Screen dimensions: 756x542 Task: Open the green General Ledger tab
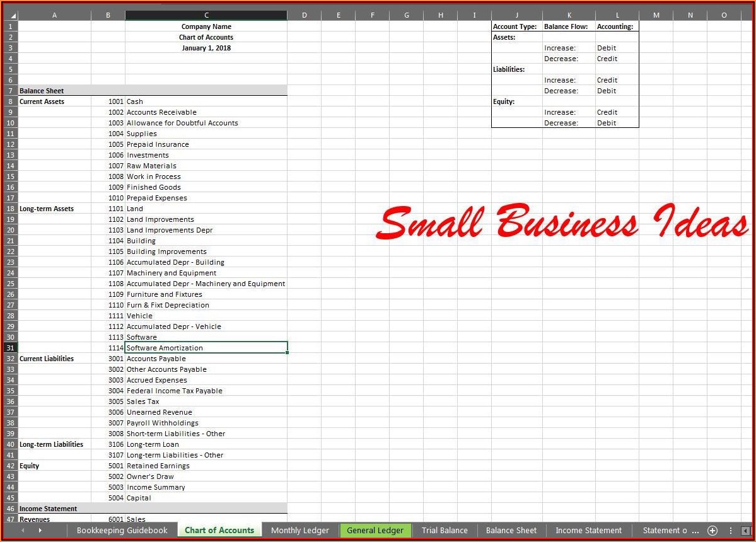(375, 531)
